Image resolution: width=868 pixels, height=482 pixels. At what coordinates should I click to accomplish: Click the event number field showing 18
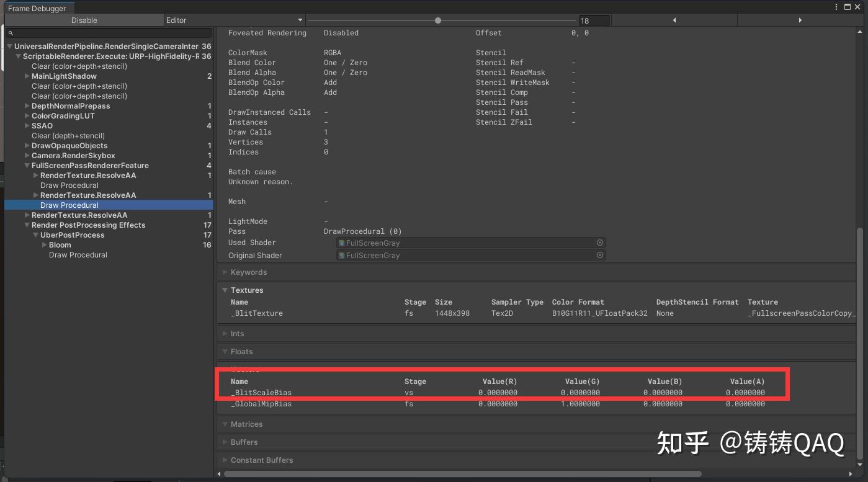click(x=594, y=20)
